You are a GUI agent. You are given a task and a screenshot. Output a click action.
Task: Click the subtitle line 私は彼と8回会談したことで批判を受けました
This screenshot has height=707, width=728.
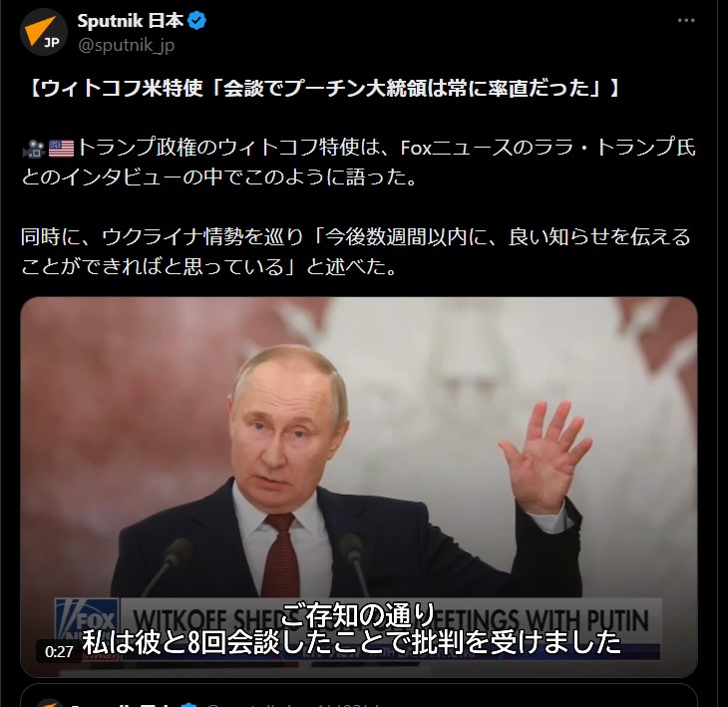[x=351, y=642]
